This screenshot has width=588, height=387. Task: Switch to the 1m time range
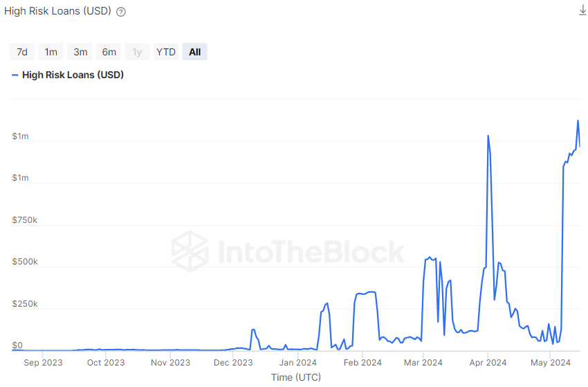tap(51, 52)
